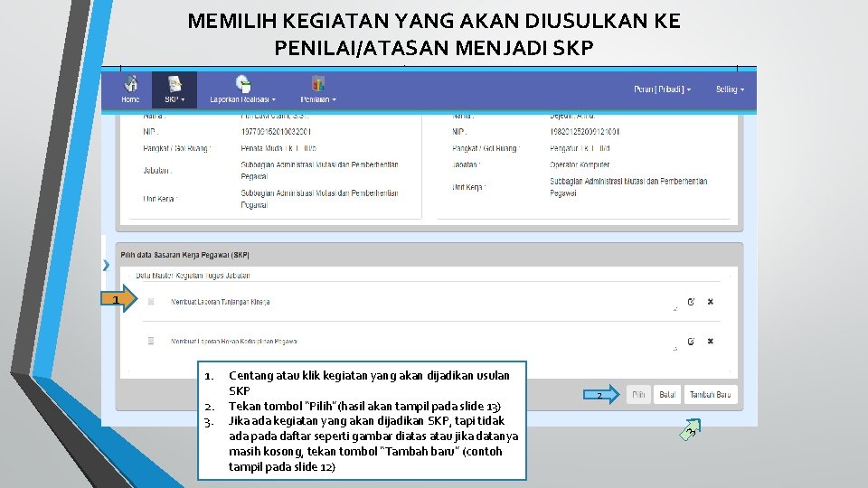
Task: Edit the Membuat Laporan Tunjangan Kinerja row
Action: click(x=691, y=302)
